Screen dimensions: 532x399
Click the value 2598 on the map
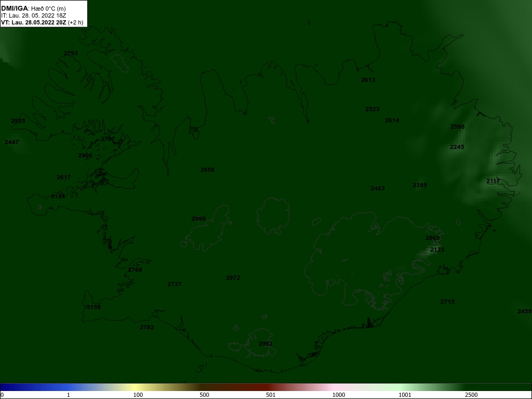pos(458,127)
